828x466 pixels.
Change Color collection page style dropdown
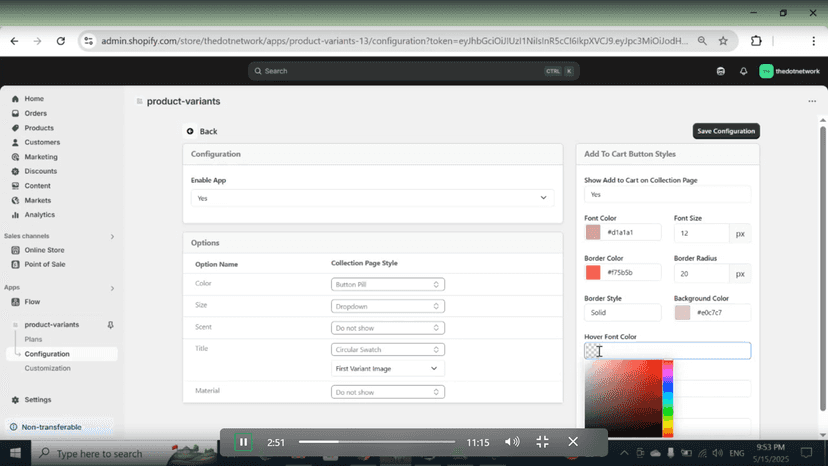[388, 284]
